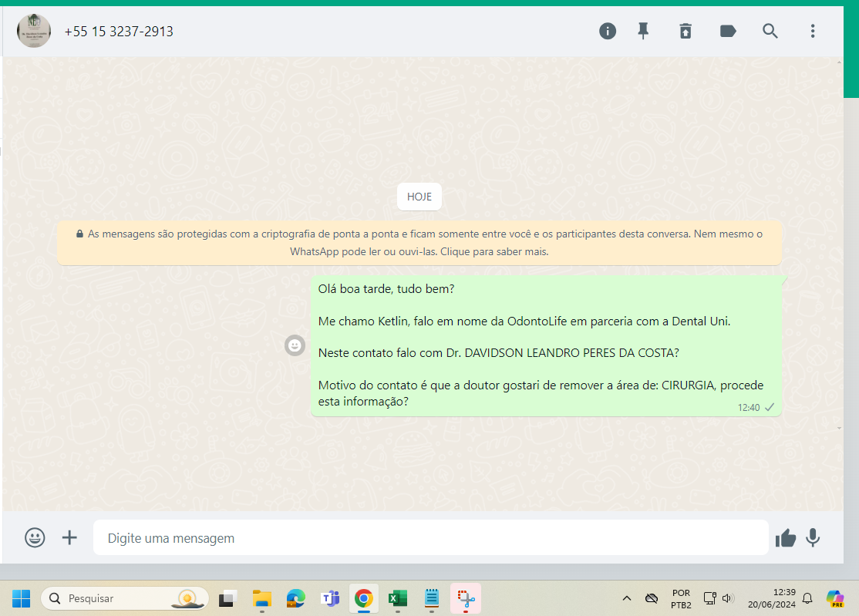Click the chat scrollbar down arrow
Viewport: 859px width, 616px height.
tap(839, 428)
